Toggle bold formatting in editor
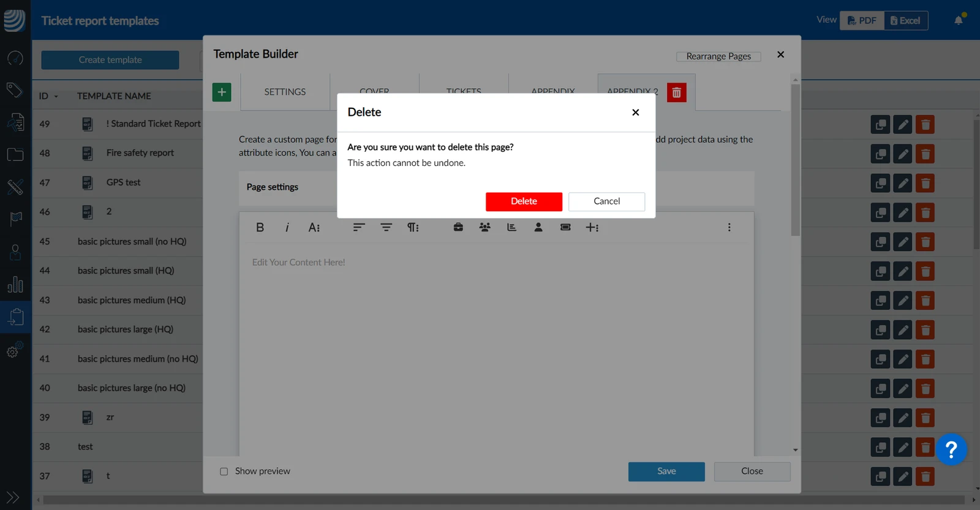The height and width of the screenshot is (510, 980). [x=260, y=227]
